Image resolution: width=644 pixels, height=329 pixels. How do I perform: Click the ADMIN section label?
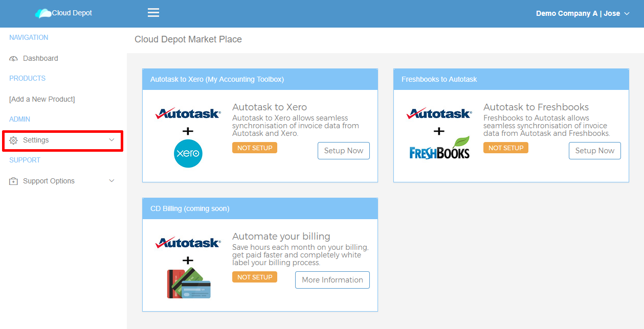click(20, 120)
